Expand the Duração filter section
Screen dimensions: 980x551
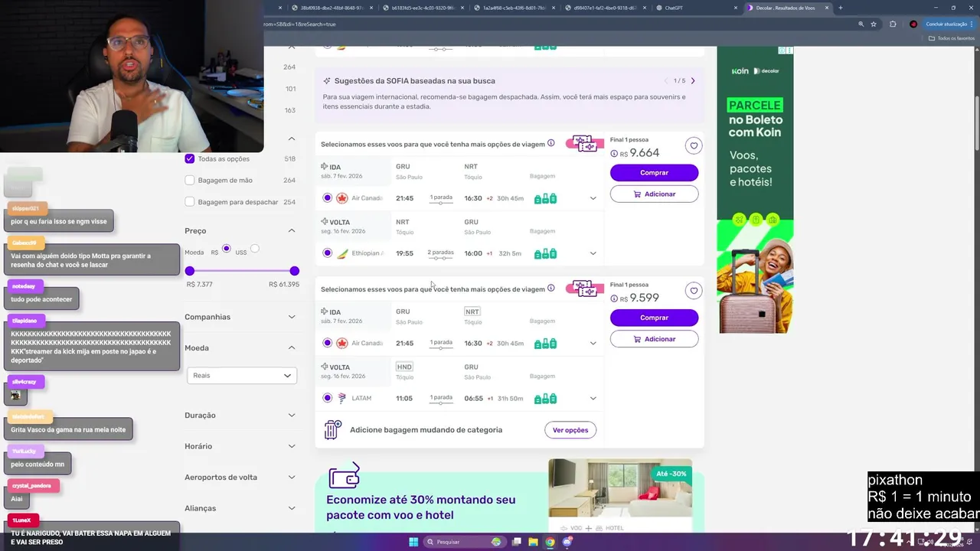coord(291,415)
